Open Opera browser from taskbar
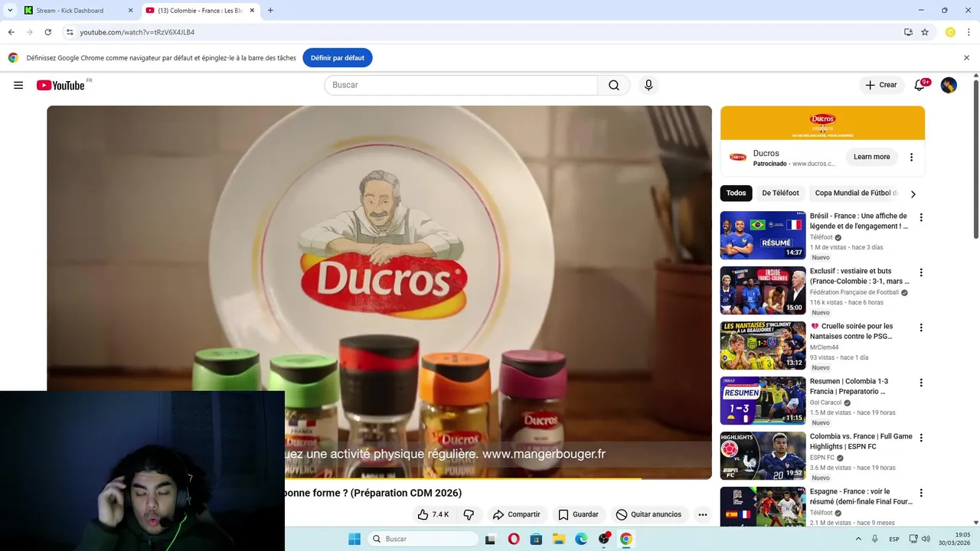 (x=514, y=539)
